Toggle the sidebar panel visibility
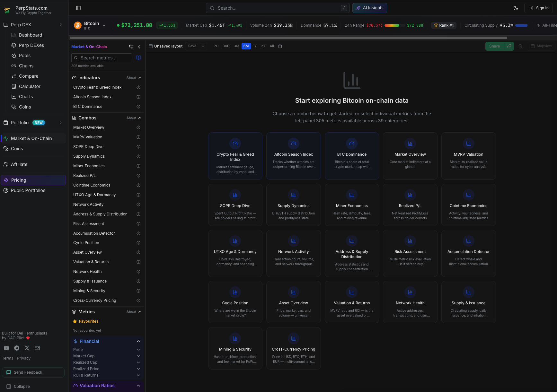Screen dimensions: 557x392 pyautogui.click(x=78, y=8)
